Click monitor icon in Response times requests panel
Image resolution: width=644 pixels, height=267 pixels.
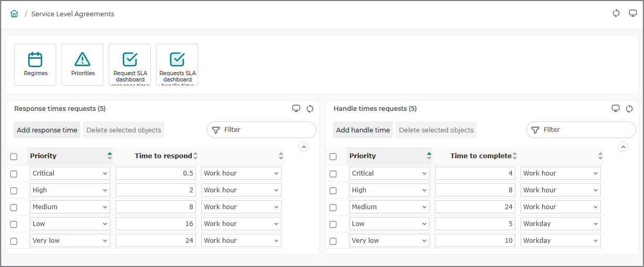click(x=296, y=108)
